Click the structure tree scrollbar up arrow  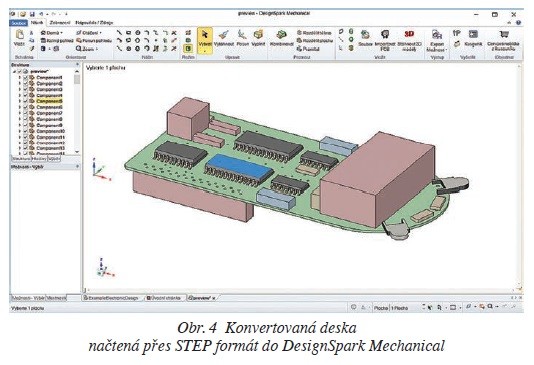77,72
